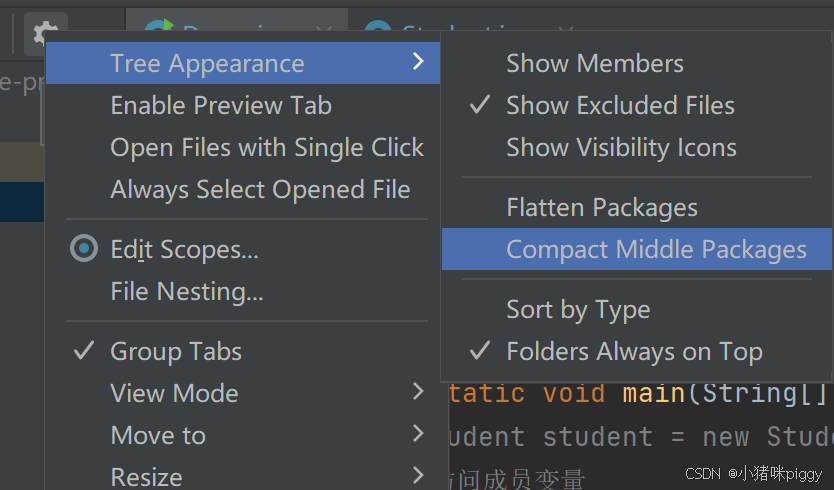Enable Show Visibility Icons

click(x=636, y=147)
